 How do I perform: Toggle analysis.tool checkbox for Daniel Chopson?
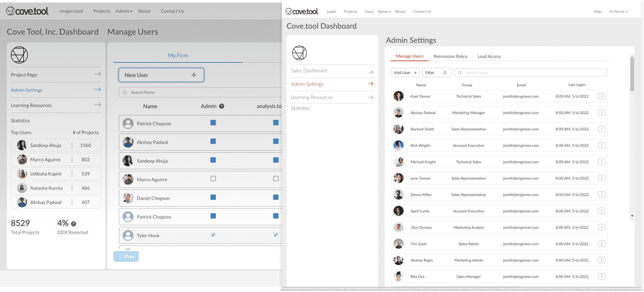point(275,197)
